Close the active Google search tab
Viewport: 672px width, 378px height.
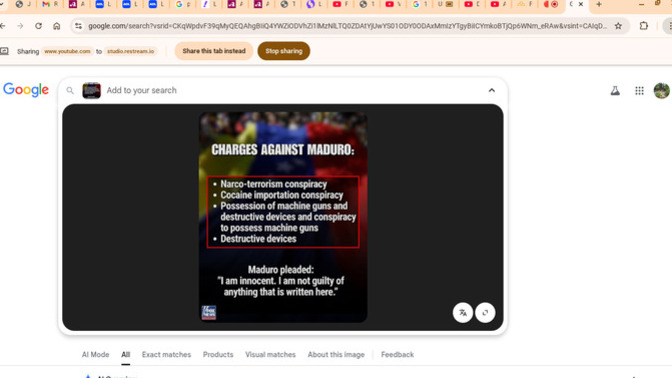[581, 4]
